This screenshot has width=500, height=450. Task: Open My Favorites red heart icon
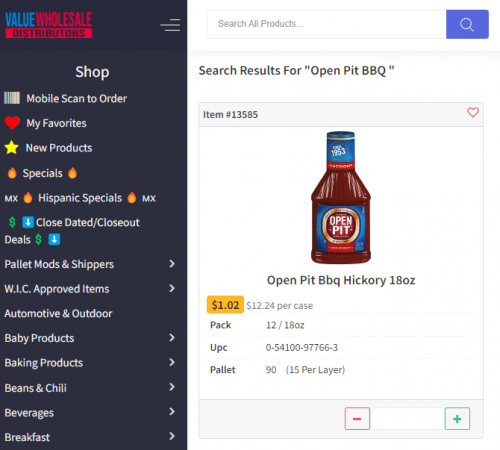(12, 123)
